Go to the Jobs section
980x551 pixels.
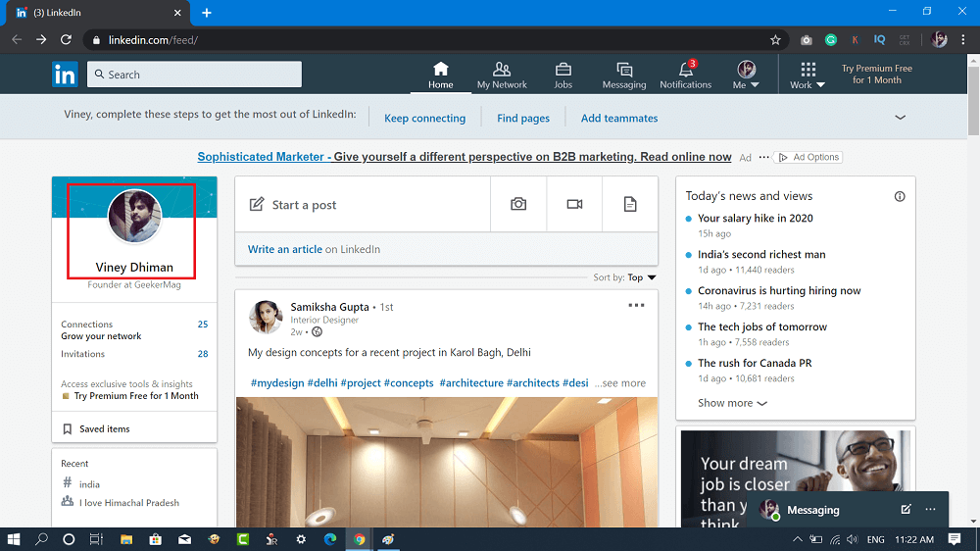click(563, 75)
